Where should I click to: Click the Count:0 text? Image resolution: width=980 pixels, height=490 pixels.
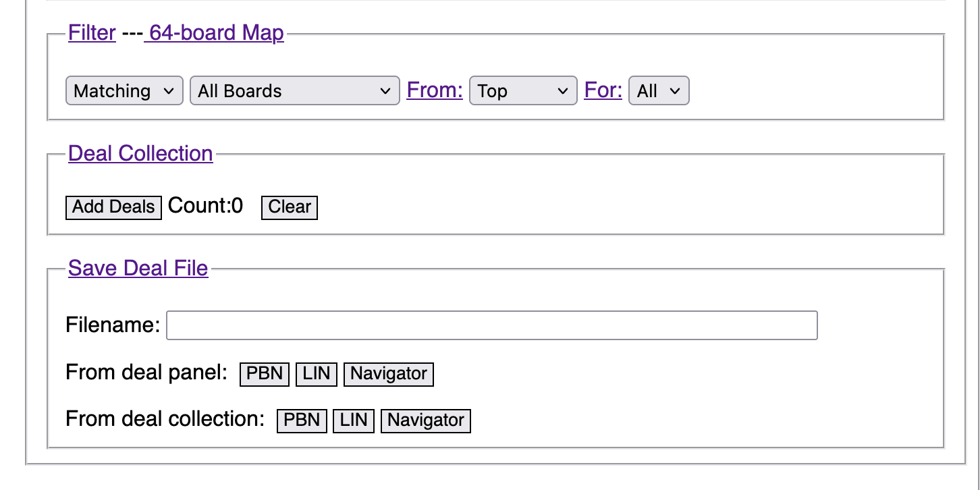coord(205,206)
